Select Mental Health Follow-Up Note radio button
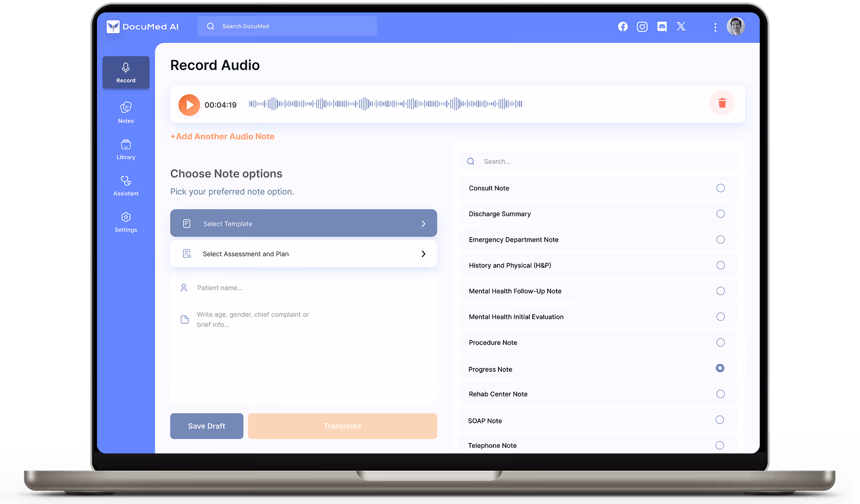Viewport: 860px width, 504px height. click(x=721, y=291)
